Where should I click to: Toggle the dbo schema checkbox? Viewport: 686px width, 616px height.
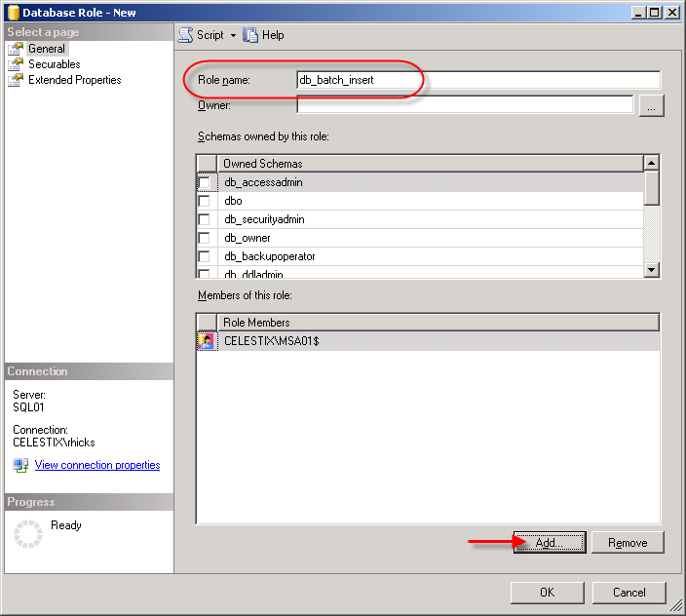coord(205,201)
